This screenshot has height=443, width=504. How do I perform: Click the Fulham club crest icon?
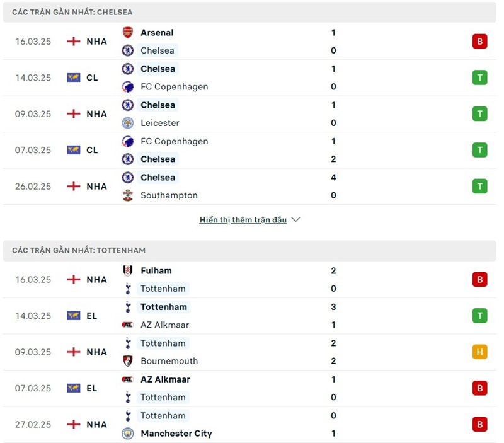tap(128, 270)
